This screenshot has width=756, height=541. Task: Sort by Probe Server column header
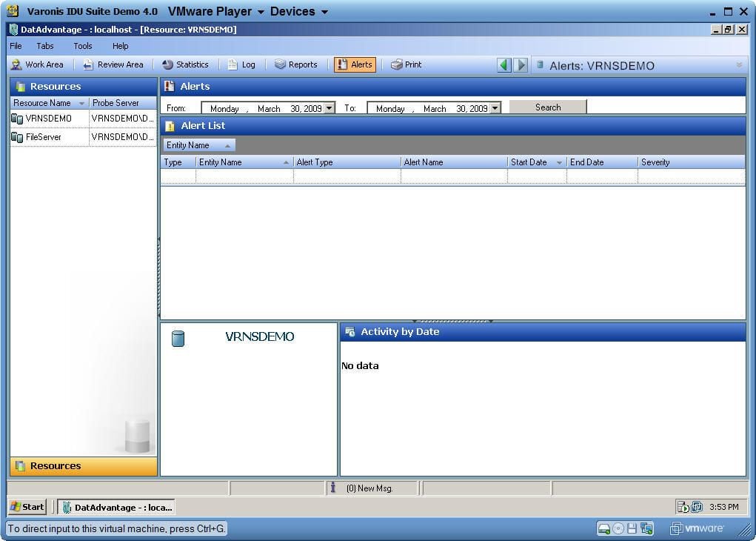point(122,103)
